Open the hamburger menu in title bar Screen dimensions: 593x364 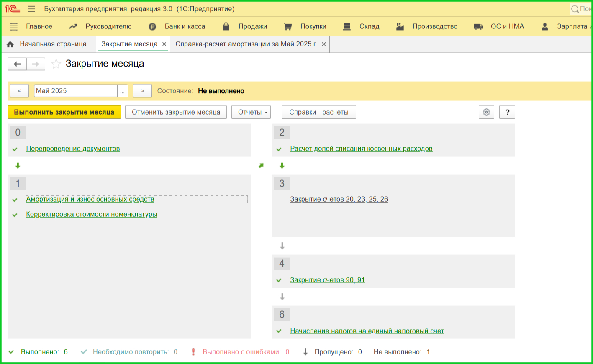pyautogui.click(x=31, y=9)
